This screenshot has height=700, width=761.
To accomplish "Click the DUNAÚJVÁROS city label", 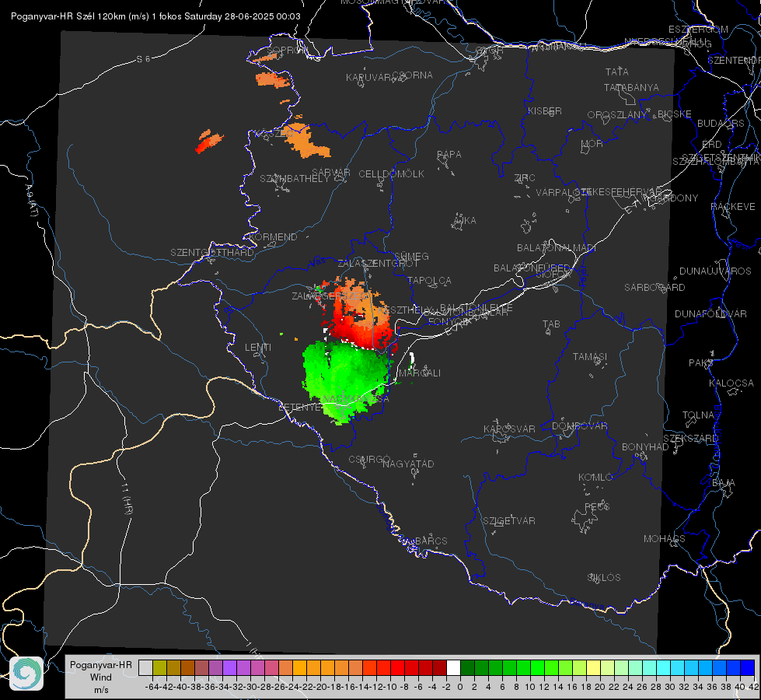I will [x=715, y=271].
